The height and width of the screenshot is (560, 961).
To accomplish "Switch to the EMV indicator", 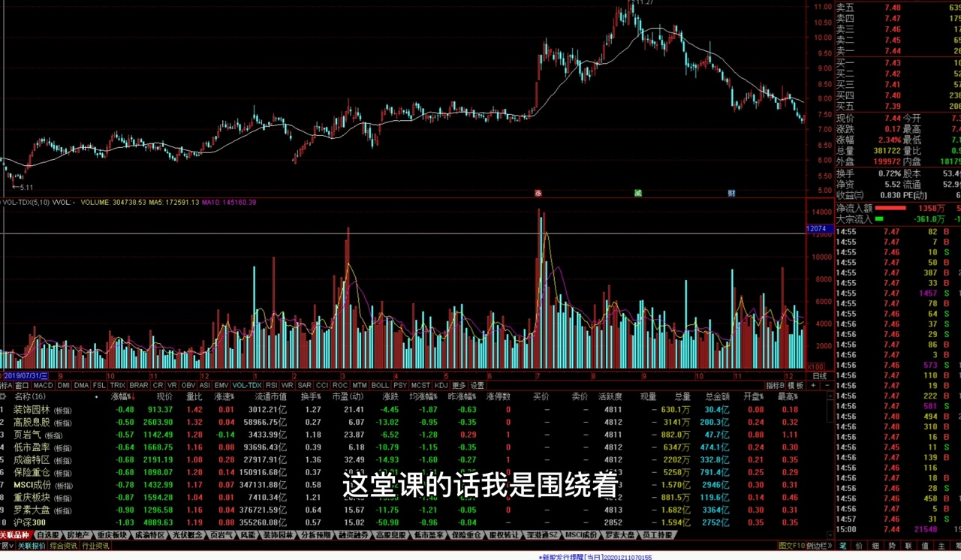I will [x=221, y=385].
